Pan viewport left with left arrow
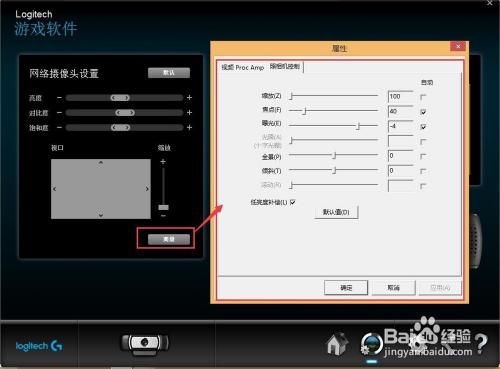 pos(55,189)
